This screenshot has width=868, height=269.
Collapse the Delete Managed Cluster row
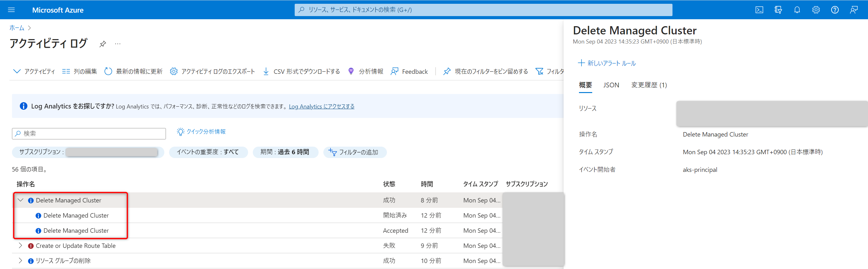(x=20, y=200)
